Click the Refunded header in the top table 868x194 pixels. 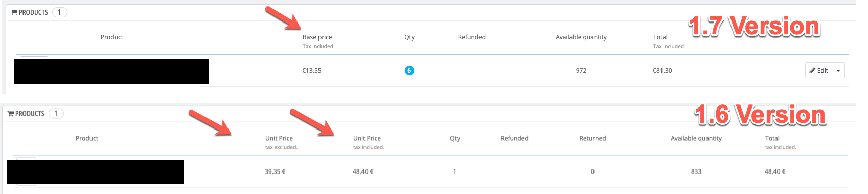coord(472,37)
